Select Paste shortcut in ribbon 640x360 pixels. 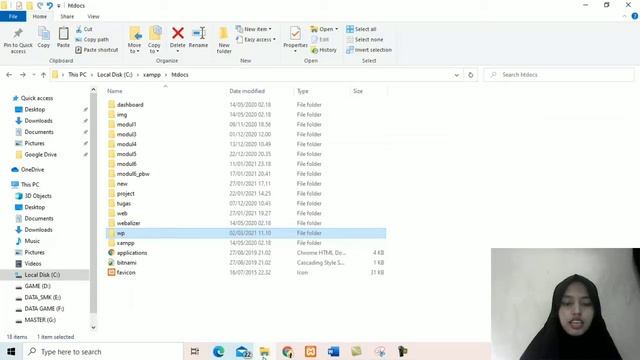(x=97, y=50)
